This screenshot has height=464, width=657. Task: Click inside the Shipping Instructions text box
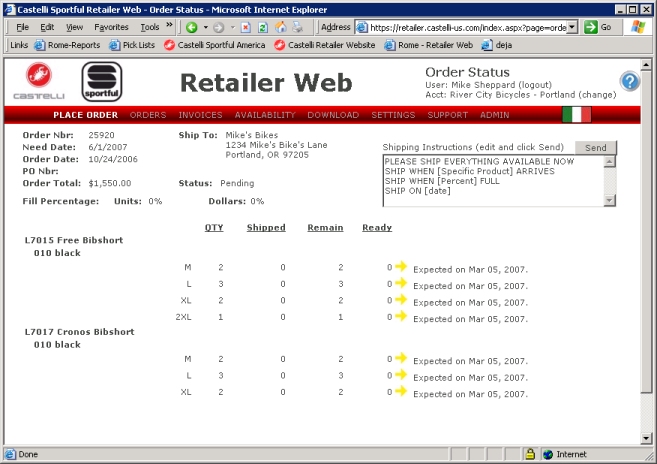coord(490,180)
